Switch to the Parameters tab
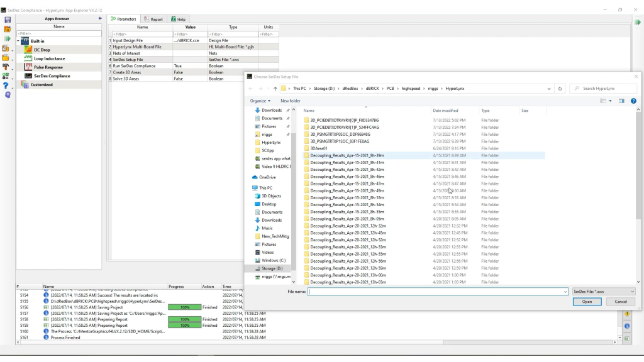This screenshot has height=362, width=644. pos(124,19)
